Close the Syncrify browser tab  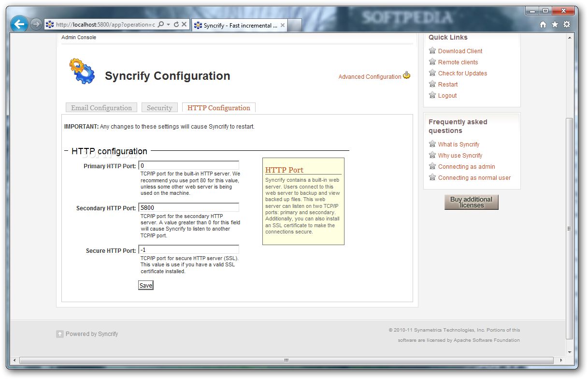click(x=283, y=25)
